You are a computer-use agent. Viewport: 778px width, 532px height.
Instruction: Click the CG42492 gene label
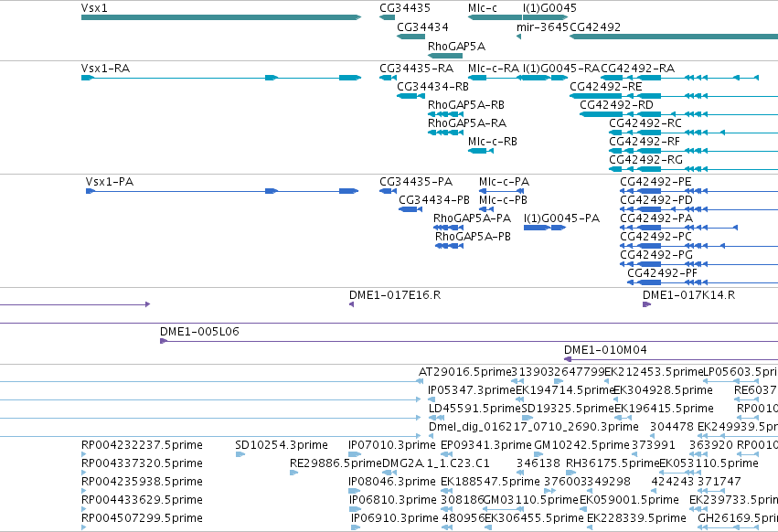pos(595,27)
